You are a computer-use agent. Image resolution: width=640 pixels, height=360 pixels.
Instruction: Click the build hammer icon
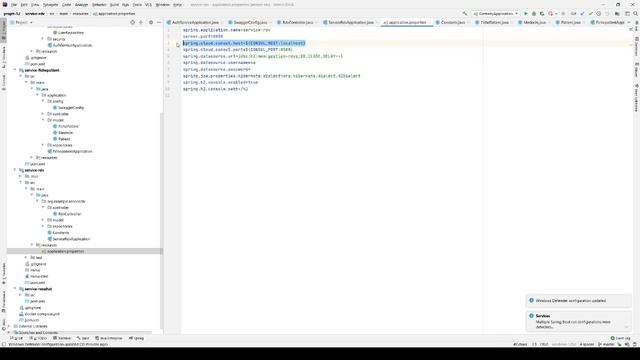point(465,13)
